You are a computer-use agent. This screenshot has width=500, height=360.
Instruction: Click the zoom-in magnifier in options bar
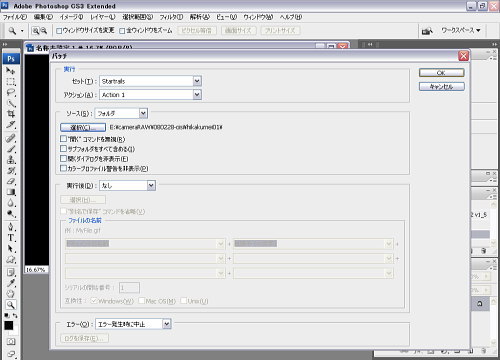pyautogui.click(x=35, y=31)
